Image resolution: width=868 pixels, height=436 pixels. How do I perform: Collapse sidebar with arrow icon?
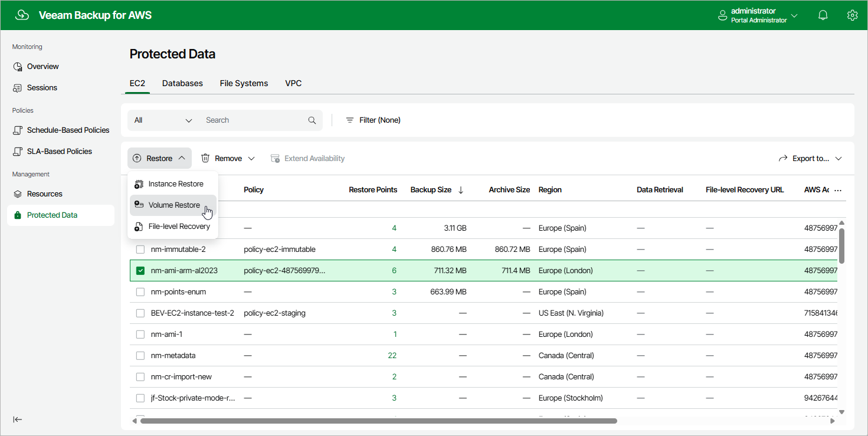pyautogui.click(x=18, y=419)
